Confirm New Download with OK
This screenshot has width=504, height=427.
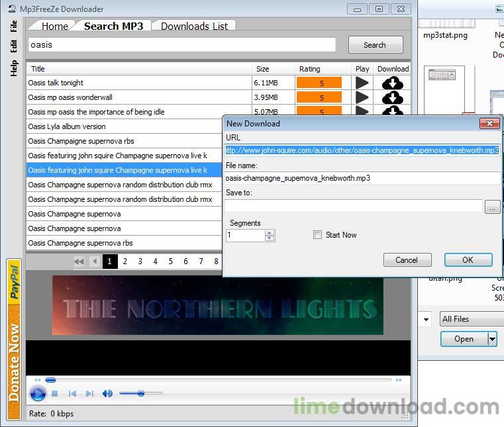[x=468, y=260]
